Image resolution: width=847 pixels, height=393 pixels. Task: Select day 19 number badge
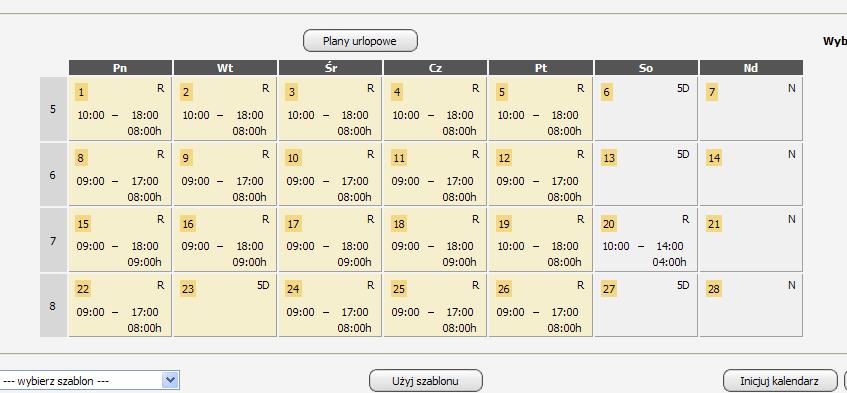tap(503, 223)
